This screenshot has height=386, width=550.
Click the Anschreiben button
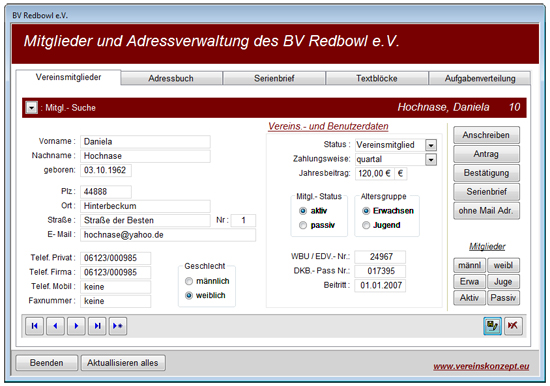click(x=486, y=135)
